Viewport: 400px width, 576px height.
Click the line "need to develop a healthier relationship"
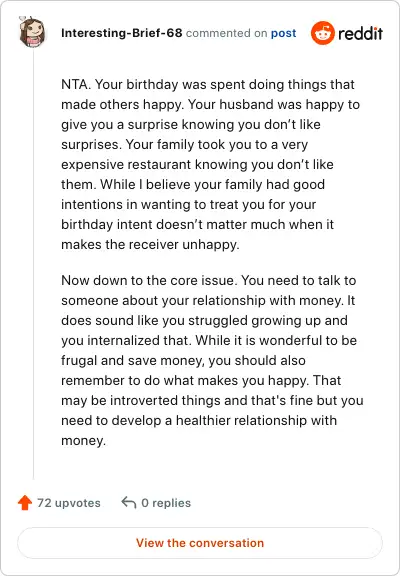(199, 420)
